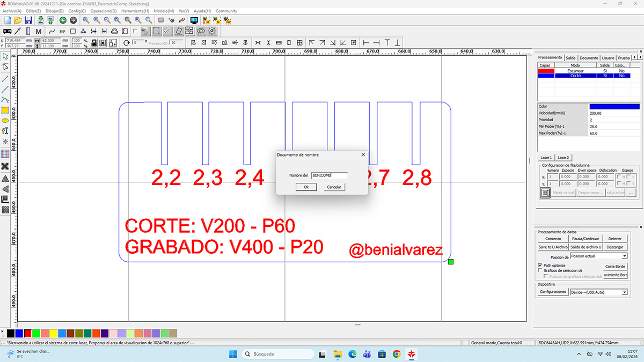Toggle X row mirror V checkbox
This screenshot has width=644, height=362.
tap(628, 177)
